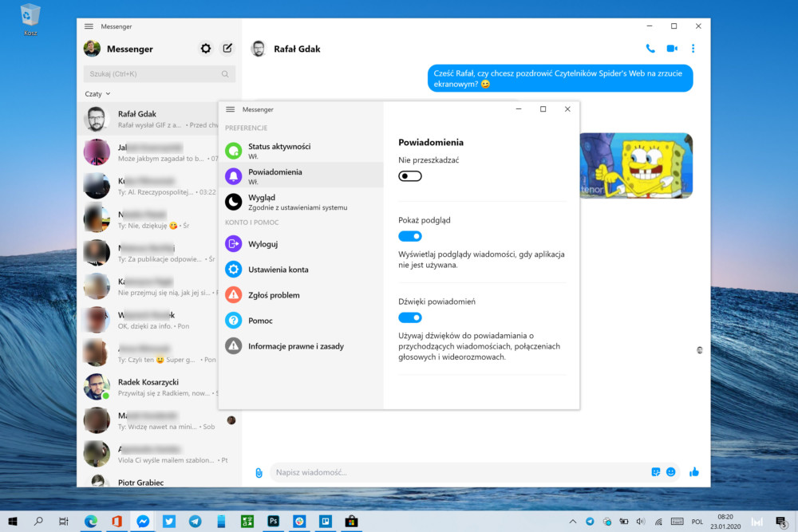This screenshot has width=798, height=532.
Task: Toggle Pokaż podgląd switch off
Action: [x=409, y=236]
